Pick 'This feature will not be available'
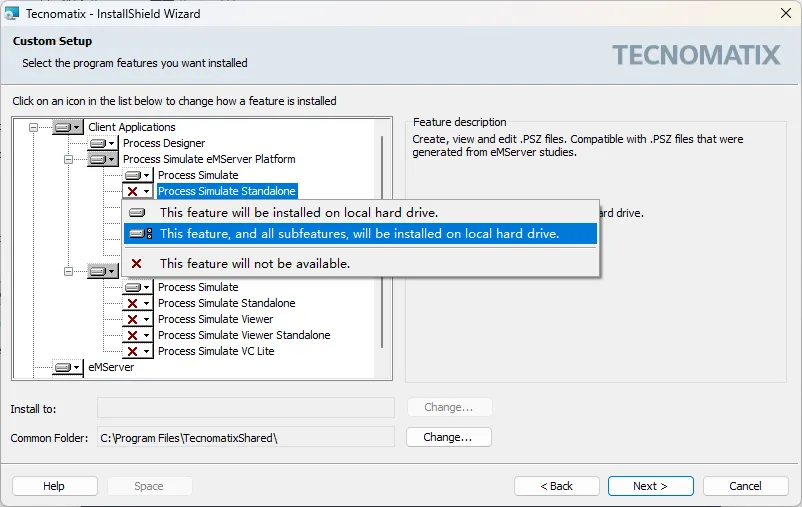This screenshot has height=507, width=802. point(254,263)
